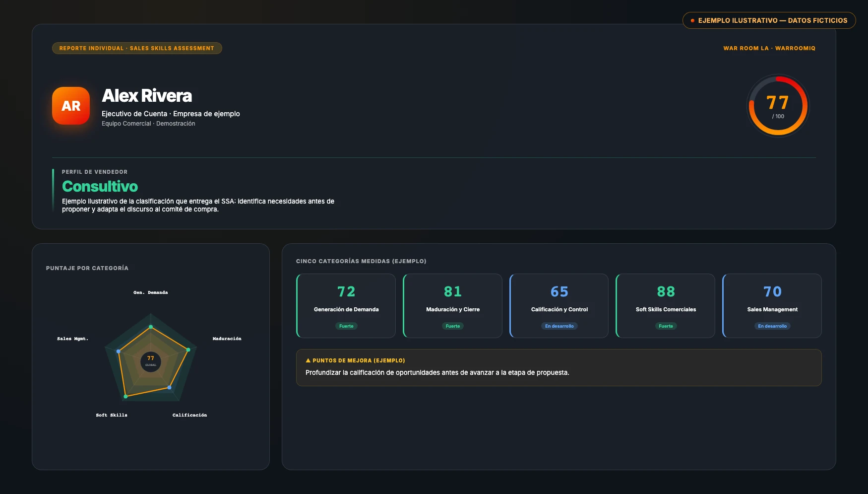Click 'Fuerte' tag under Generación de Demanda
This screenshot has height=494, width=868.
pyautogui.click(x=346, y=326)
